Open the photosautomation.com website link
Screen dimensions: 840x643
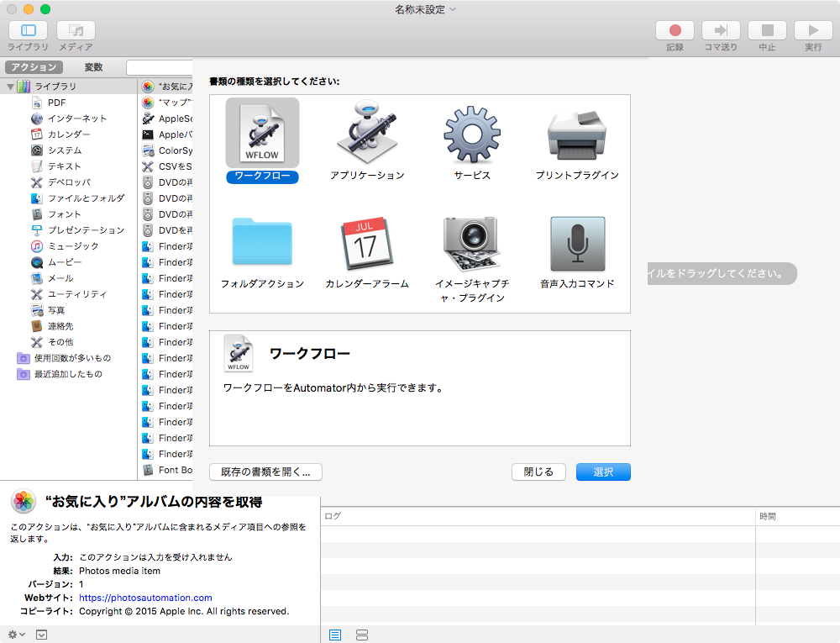click(x=145, y=598)
